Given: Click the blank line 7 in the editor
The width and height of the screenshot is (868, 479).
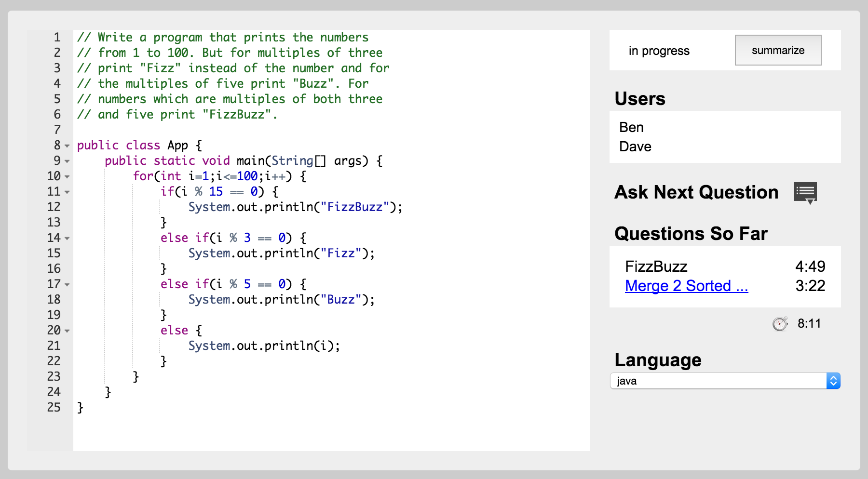Looking at the screenshot, I should click(289, 130).
